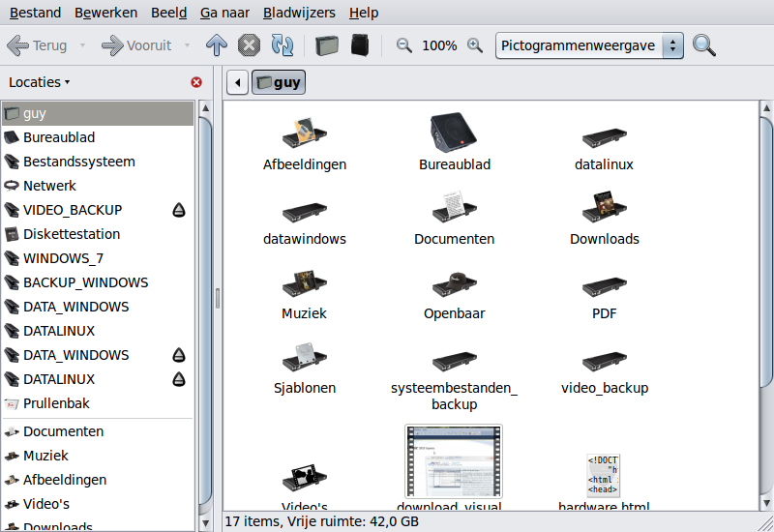
Task: Select the guy path bar button
Action: [x=279, y=83]
